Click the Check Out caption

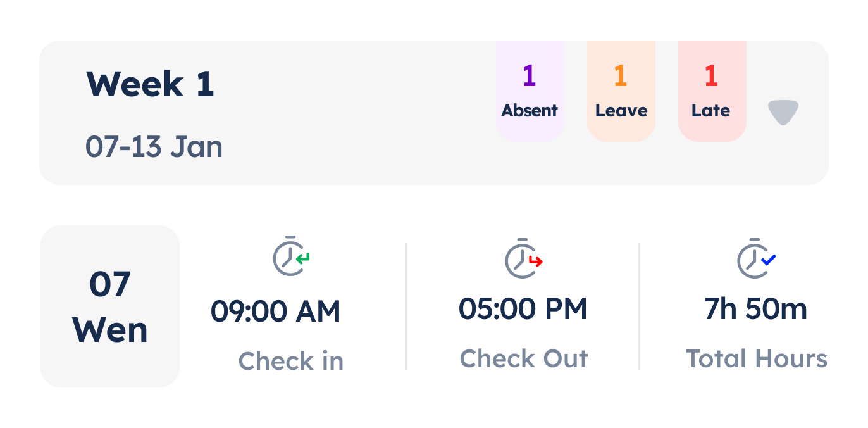coord(524,358)
